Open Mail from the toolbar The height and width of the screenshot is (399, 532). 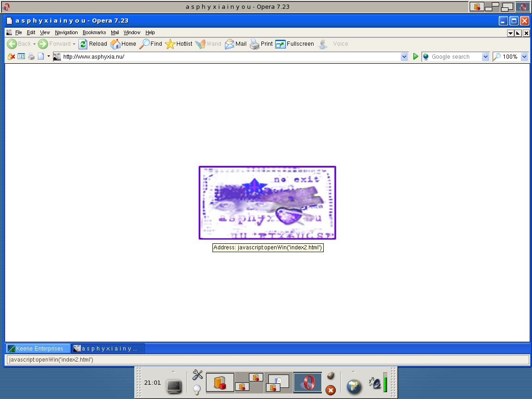click(x=236, y=44)
